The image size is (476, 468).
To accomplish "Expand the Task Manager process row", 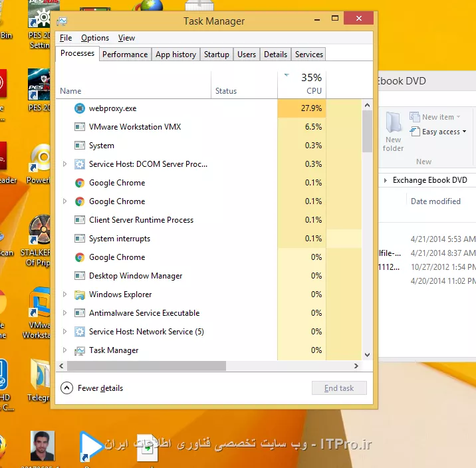I will click(64, 350).
